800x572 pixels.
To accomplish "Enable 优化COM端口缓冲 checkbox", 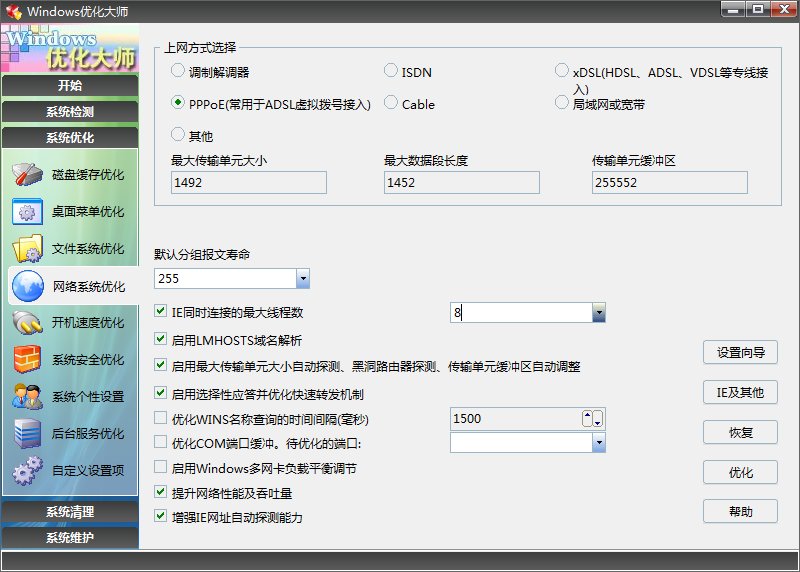I will pyautogui.click(x=161, y=442).
